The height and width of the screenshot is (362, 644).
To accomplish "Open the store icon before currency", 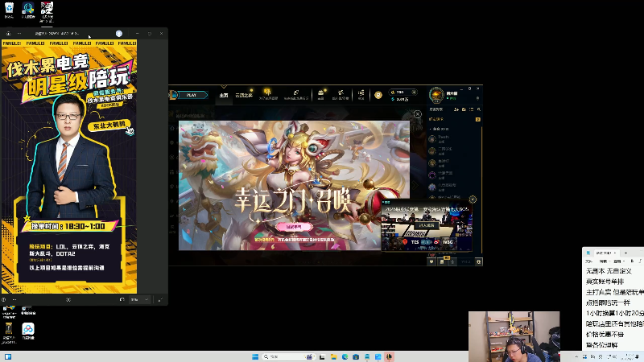I will coord(361,93).
